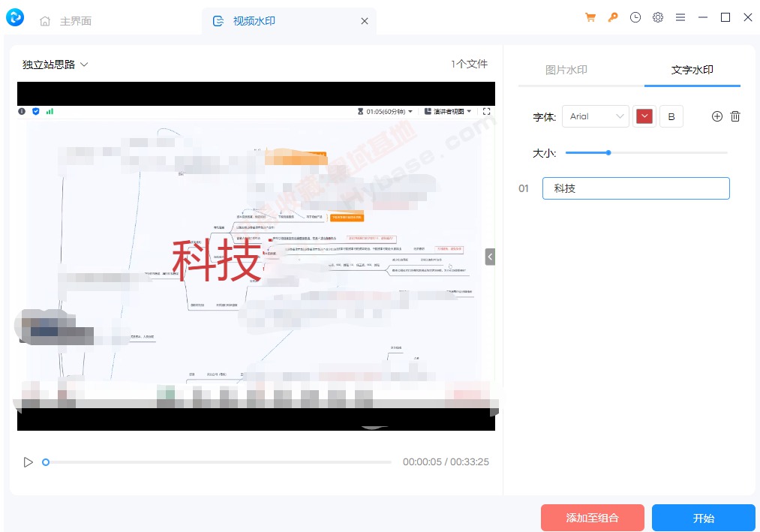Click the 1个文件 file count text

pyautogui.click(x=469, y=64)
